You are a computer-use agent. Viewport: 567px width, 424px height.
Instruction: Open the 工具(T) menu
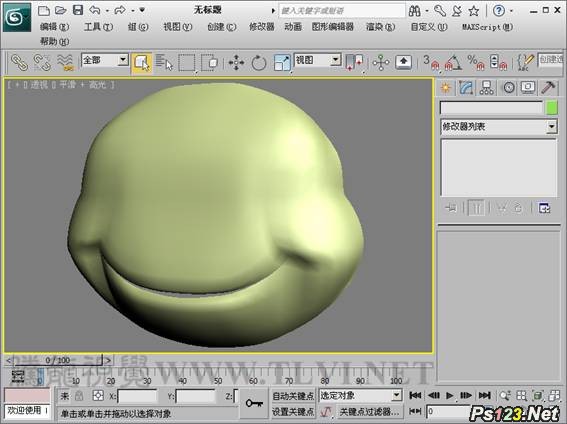click(98, 27)
